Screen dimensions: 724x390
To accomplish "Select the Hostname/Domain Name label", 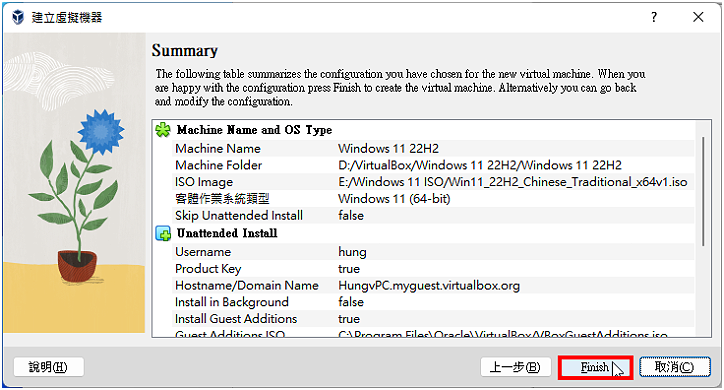I will [x=247, y=285].
